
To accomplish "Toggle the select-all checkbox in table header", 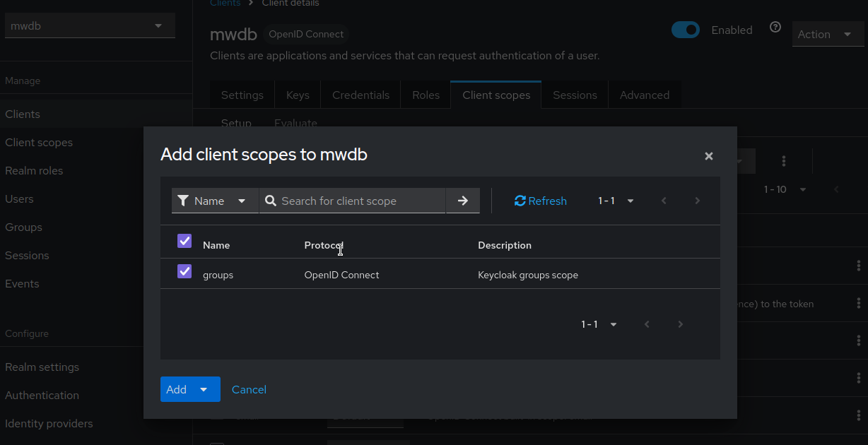I will coord(184,242).
